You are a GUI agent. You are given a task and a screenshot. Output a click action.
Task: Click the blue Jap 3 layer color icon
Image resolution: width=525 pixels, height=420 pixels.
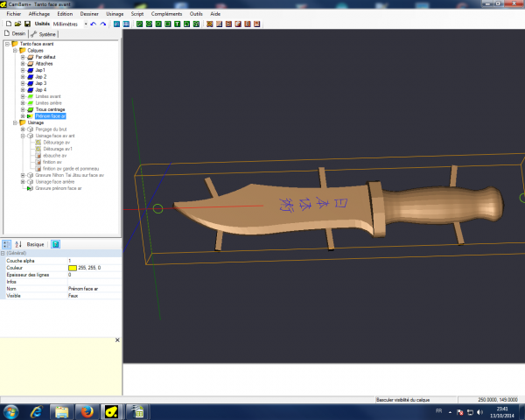point(31,83)
